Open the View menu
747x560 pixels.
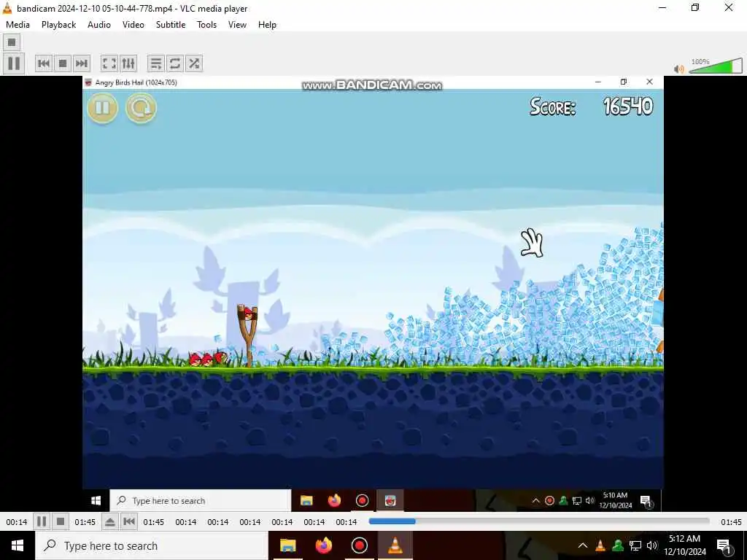(x=237, y=25)
